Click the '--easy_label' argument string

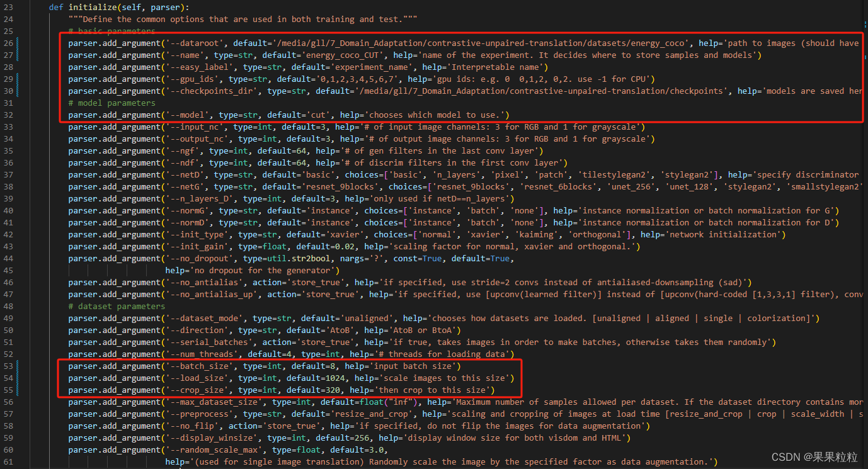click(x=200, y=67)
